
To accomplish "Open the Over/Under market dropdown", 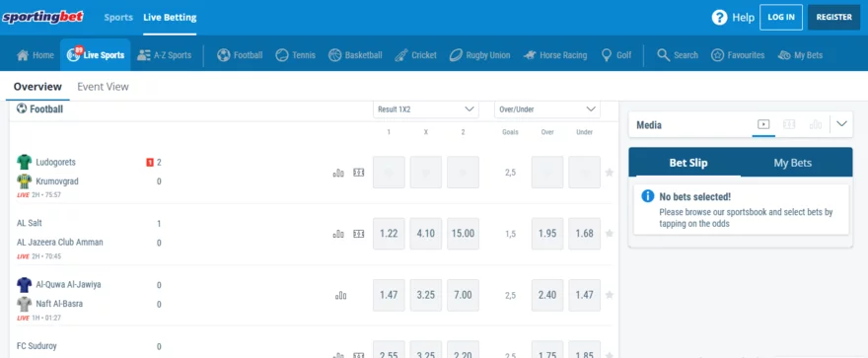I will (x=546, y=109).
